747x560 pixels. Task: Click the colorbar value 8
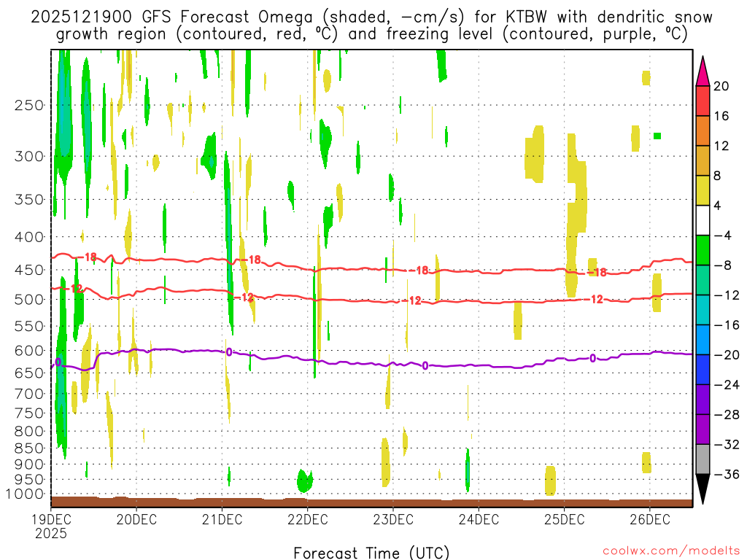(x=718, y=176)
